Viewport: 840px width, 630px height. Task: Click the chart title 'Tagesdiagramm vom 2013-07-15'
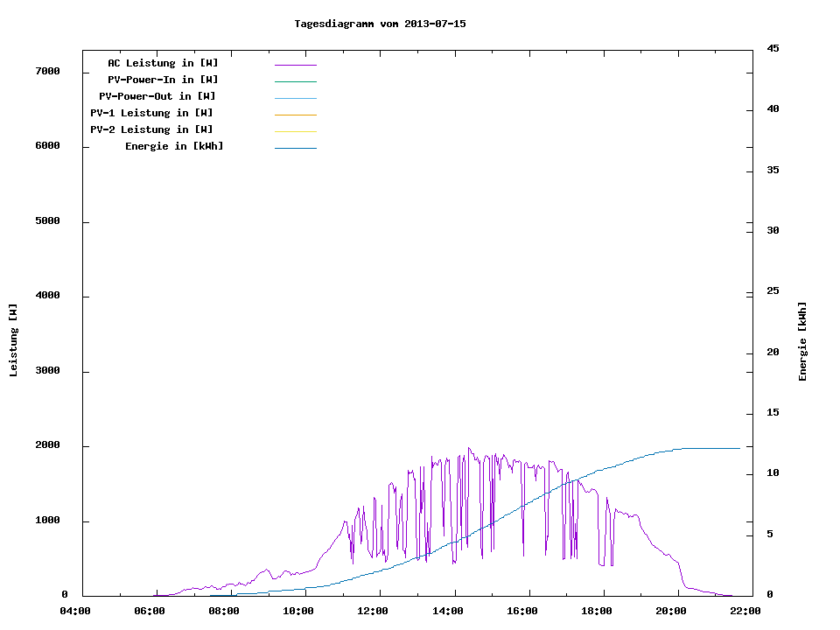[380, 24]
